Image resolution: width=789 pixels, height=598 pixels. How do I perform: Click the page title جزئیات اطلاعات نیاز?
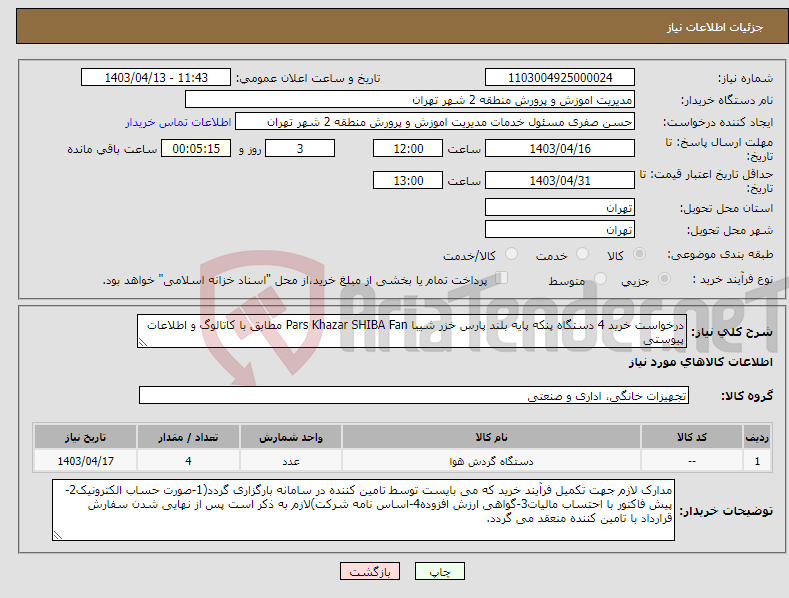[x=715, y=27]
